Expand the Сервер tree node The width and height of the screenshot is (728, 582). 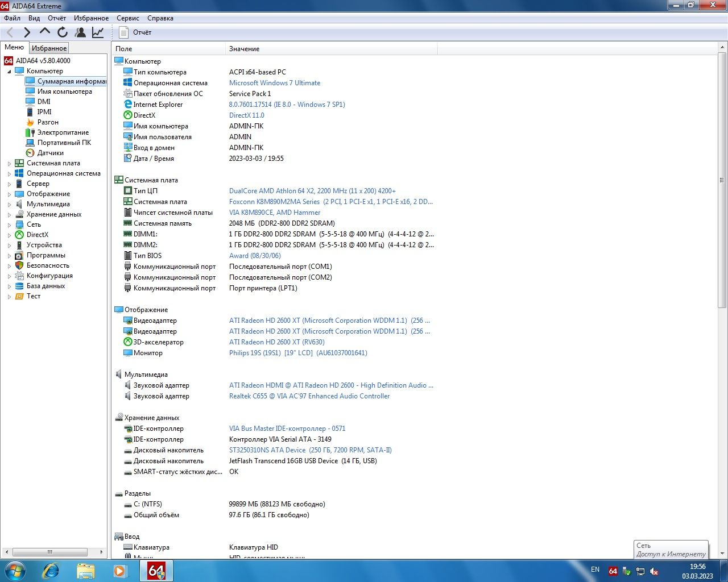(x=9, y=184)
